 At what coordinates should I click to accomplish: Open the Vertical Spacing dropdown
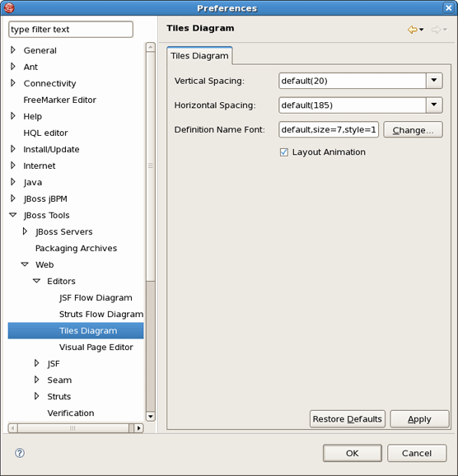[x=434, y=81]
